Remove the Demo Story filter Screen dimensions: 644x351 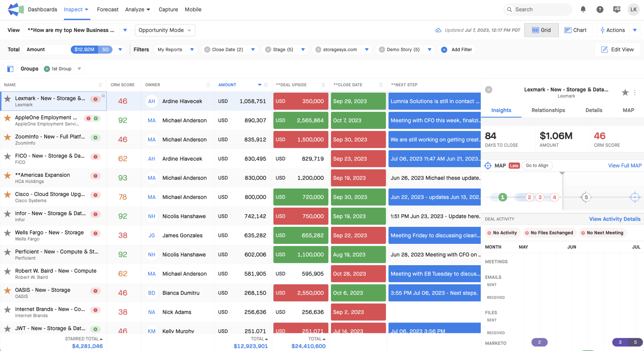(x=382, y=50)
